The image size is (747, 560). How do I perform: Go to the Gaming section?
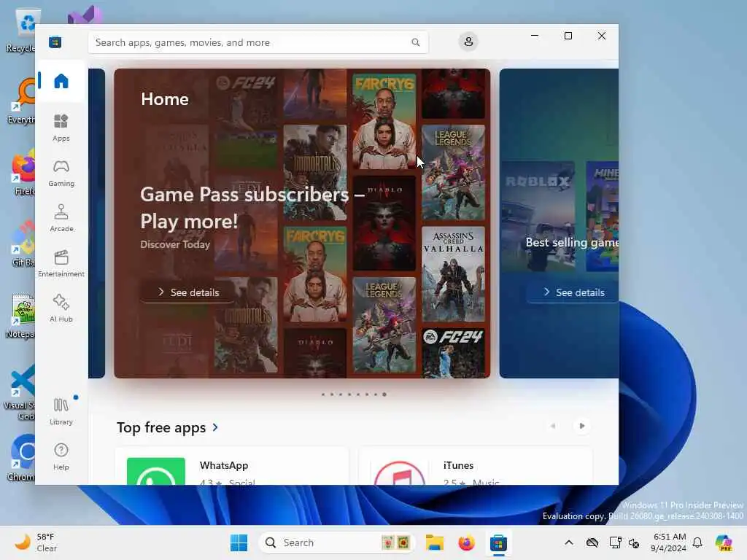coord(61,173)
